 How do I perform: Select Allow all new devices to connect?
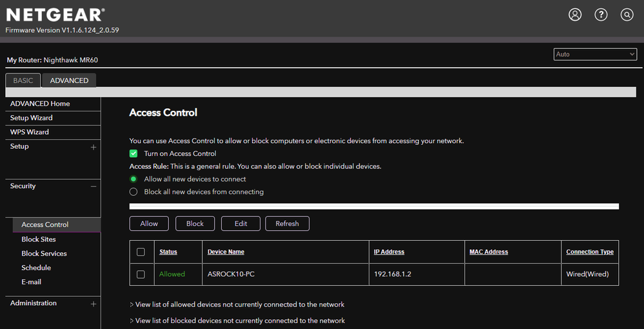click(x=133, y=179)
